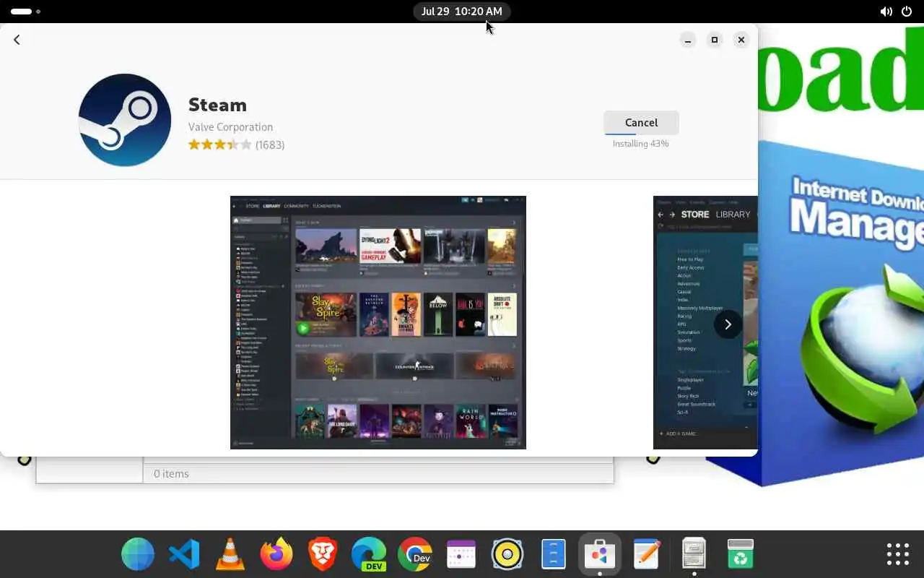Open the clock menu showing Jul 29 10:20 AM
This screenshot has width=924, height=578.
(x=462, y=12)
